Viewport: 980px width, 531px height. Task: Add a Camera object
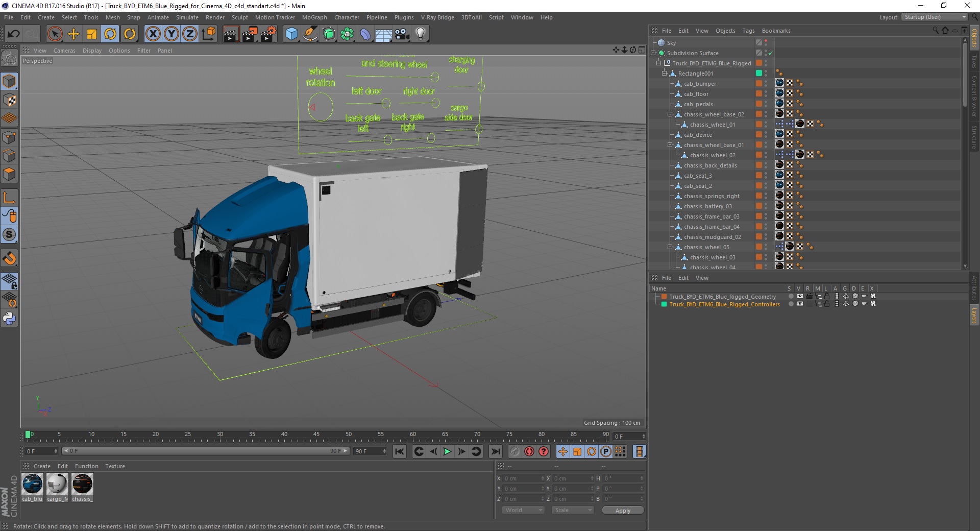(x=402, y=34)
